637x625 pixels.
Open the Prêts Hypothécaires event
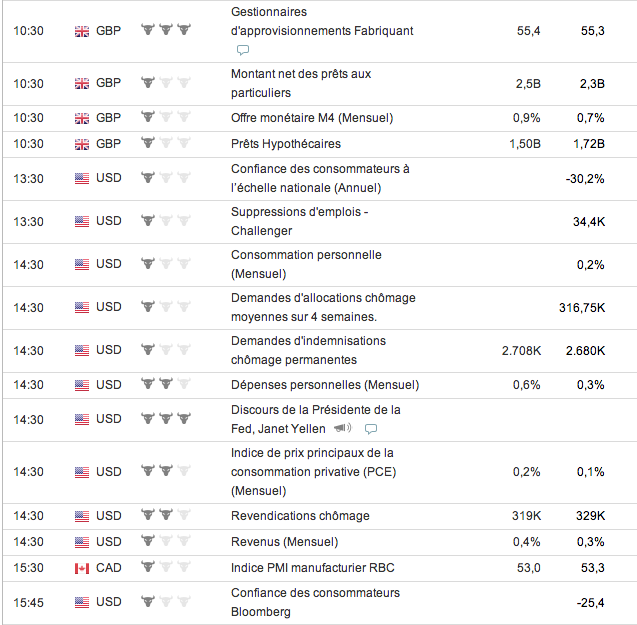point(286,144)
